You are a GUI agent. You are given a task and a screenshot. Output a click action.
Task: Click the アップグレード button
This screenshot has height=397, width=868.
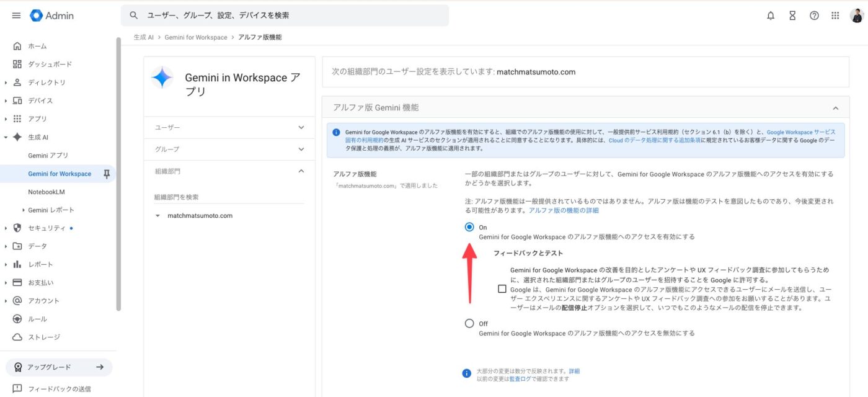[x=59, y=367]
